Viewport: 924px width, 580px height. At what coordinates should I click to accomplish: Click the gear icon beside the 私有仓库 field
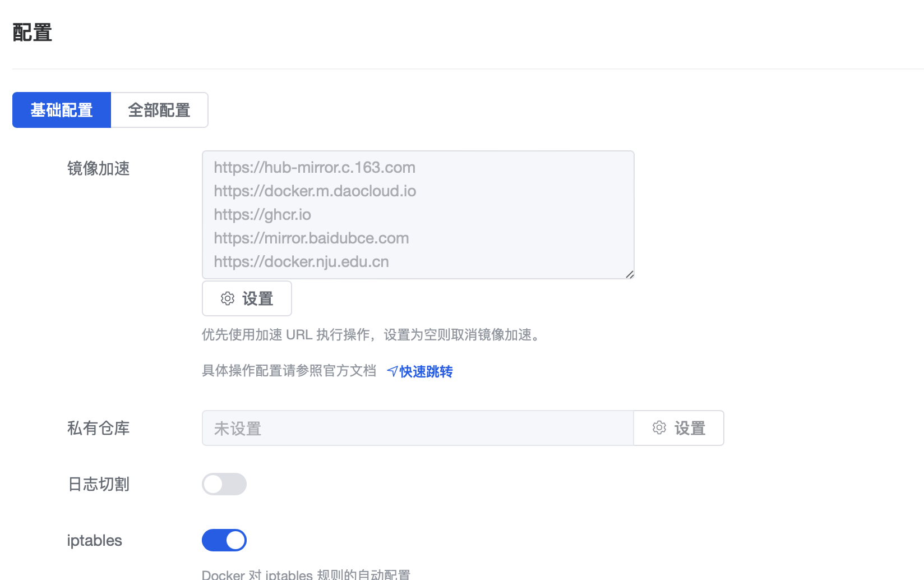[x=659, y=428]
